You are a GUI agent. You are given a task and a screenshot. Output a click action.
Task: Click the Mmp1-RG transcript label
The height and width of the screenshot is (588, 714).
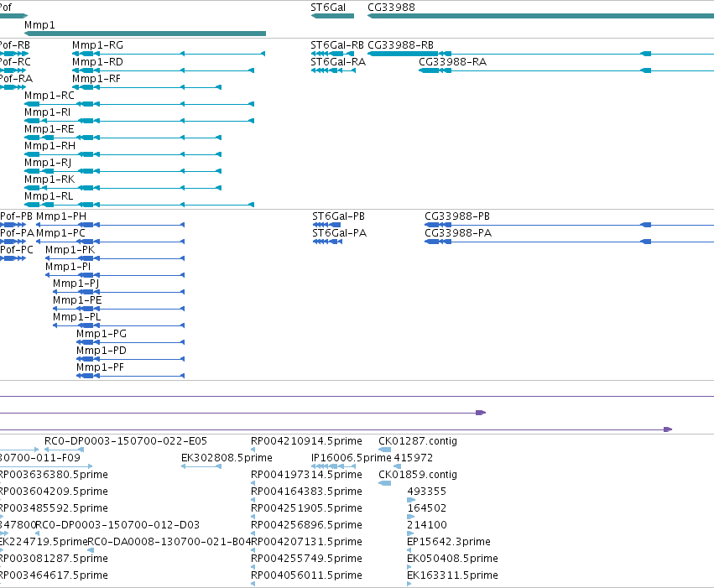97,45
